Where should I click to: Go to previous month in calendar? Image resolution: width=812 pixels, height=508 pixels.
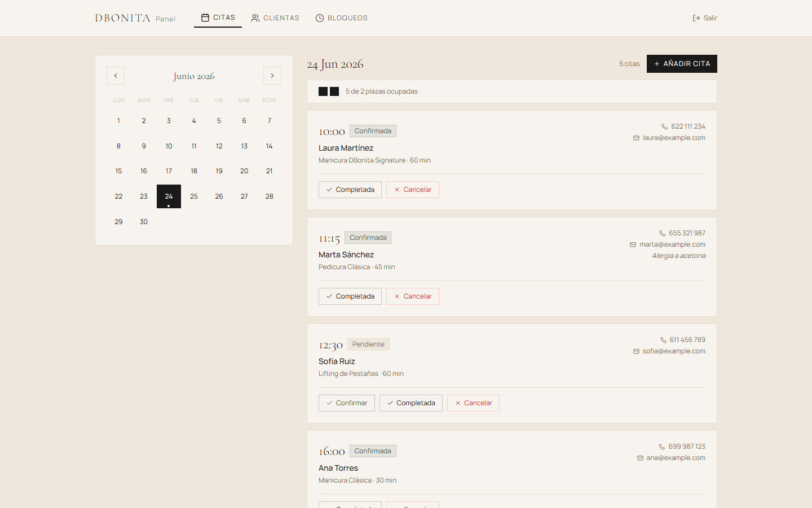tap(116, 76)
